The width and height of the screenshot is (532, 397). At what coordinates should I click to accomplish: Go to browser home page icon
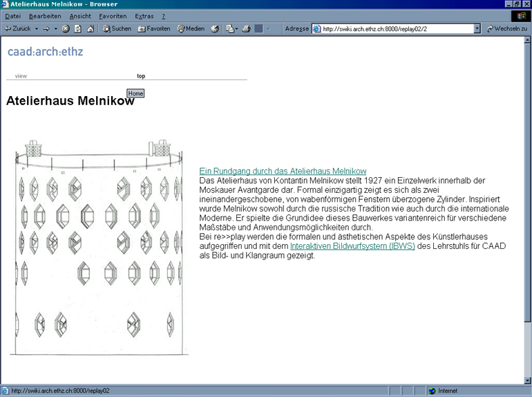pyautogui.click(x=90, y=28)
